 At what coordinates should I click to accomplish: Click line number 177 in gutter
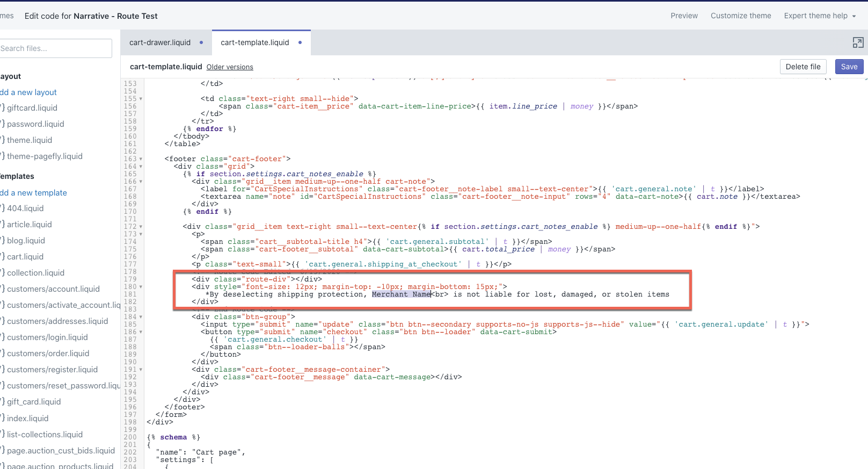(x=130, y=264)
